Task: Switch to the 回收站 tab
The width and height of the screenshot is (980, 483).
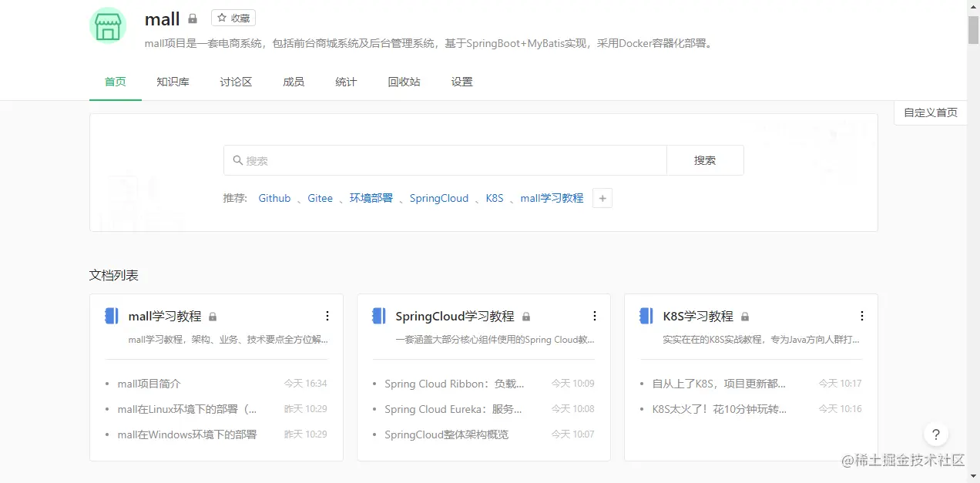Action: click(404, 82)
